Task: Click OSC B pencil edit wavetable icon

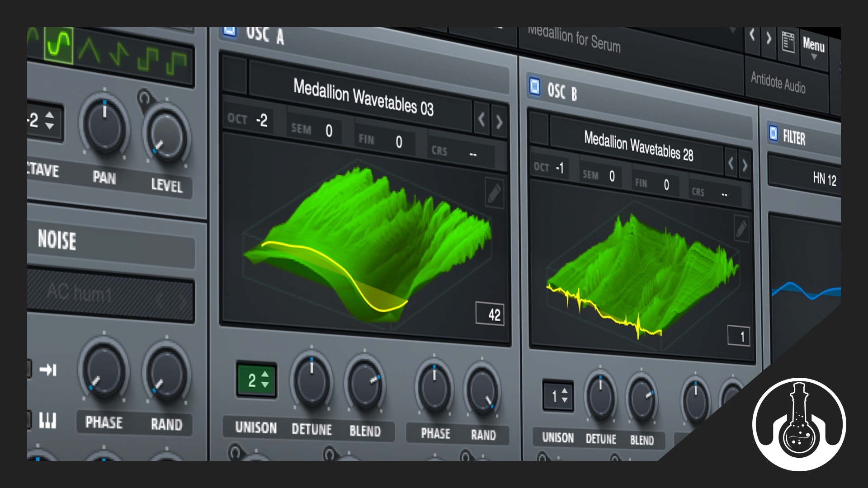Action: click(x=741, y=229)
